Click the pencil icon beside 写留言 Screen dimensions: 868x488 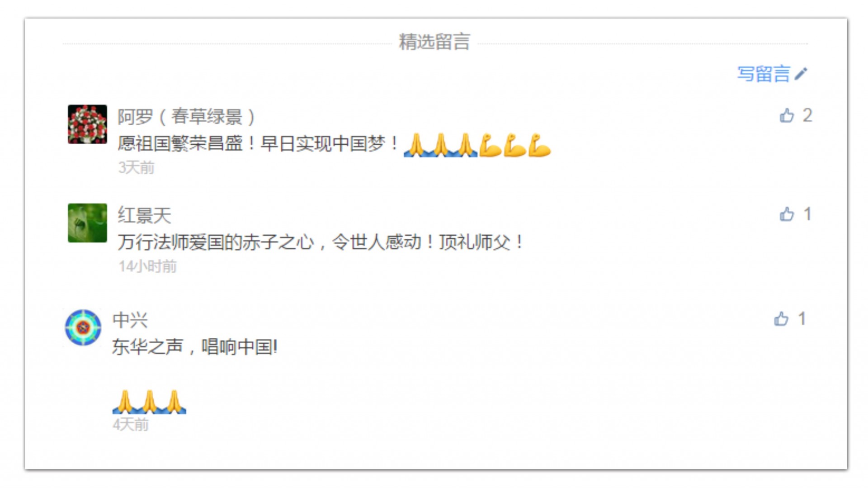[x=801, y=74]
